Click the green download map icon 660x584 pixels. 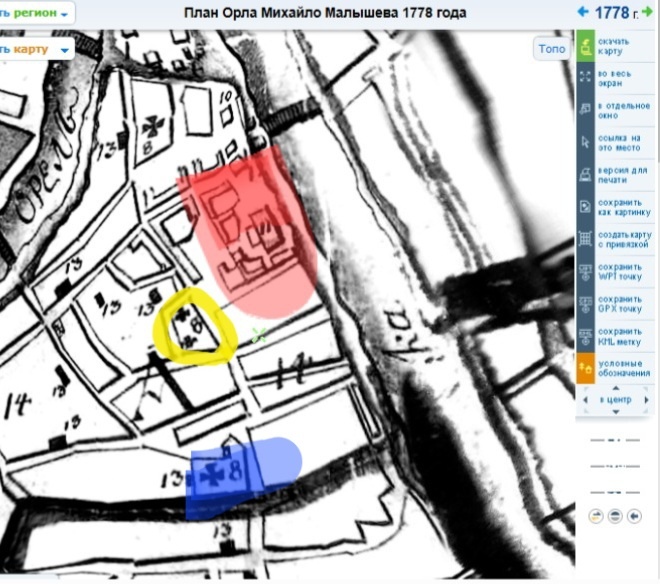pos(585,46)
